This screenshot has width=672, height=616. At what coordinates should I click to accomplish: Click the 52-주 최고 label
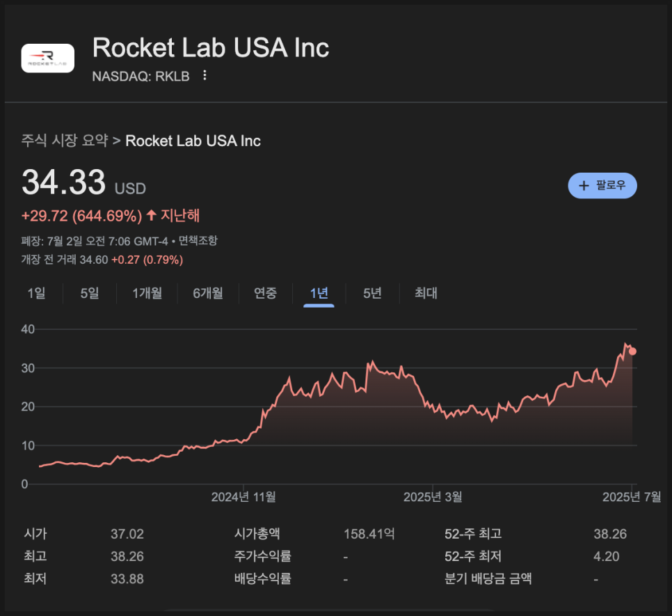[x=473, y=534]
